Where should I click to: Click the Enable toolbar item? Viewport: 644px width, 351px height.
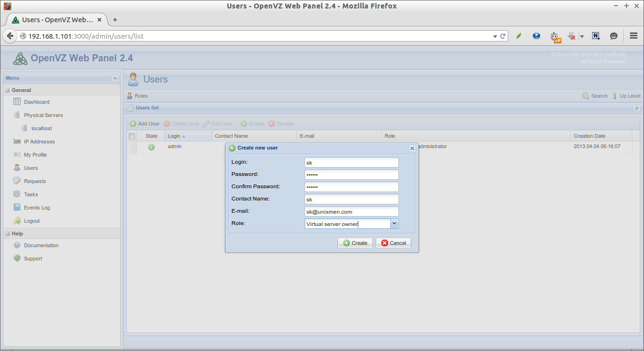(x=253, y=124)
